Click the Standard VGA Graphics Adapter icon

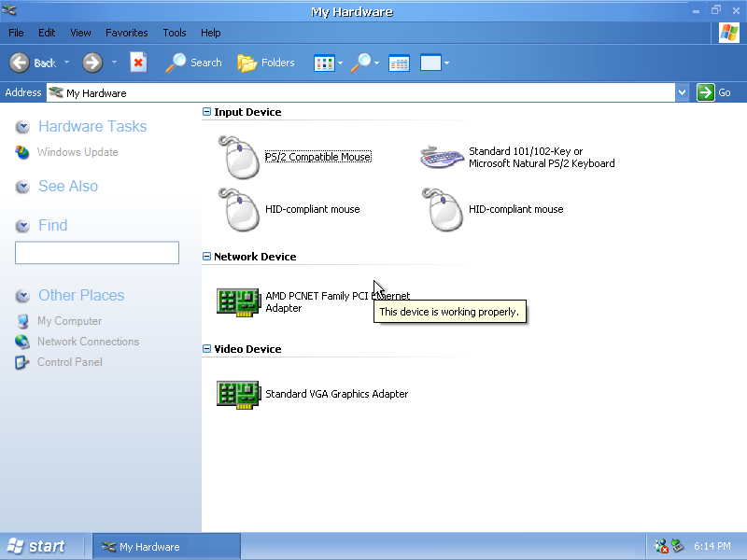tap(238, 394)
